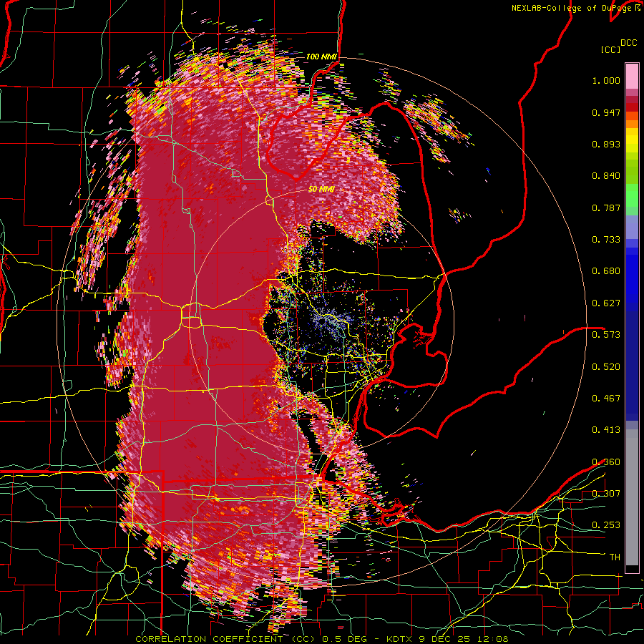Click the 0.467 legend value
The height and width of the screenshot is (644, 644).
[606, 399]
